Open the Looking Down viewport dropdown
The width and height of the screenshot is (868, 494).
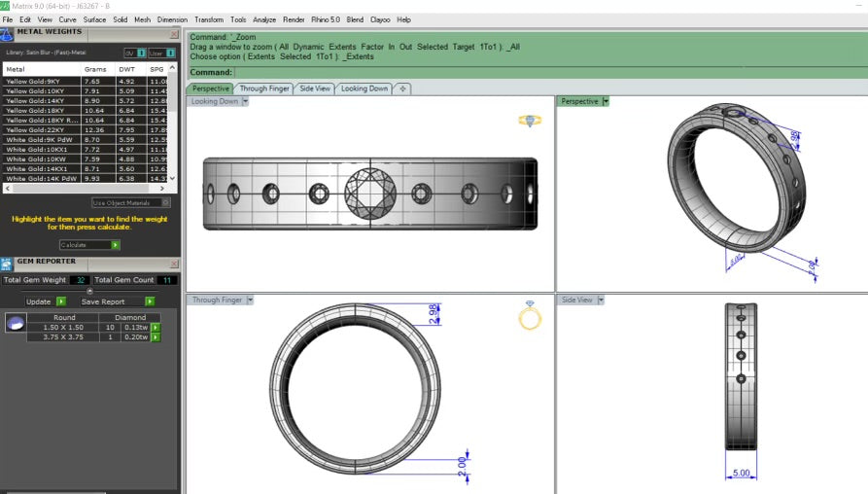click(246, 101)
